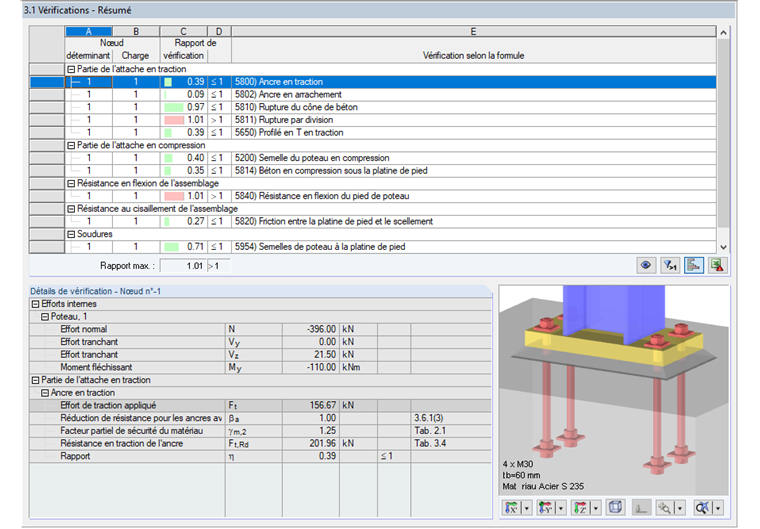Click the greyed-out dimensions icon

pos(641,508)
